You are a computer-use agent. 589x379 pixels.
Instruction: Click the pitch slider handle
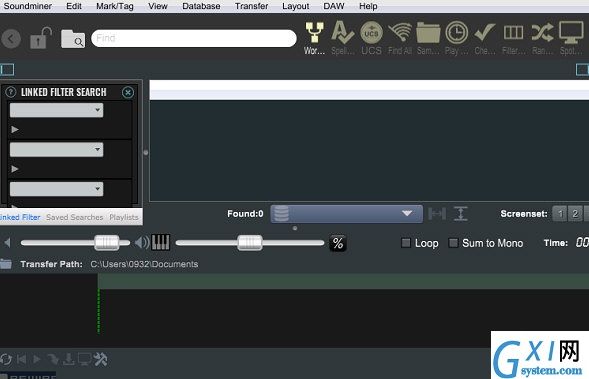[x=250, y=243]
